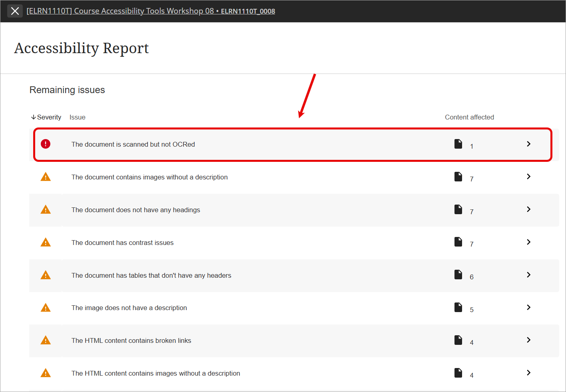The image size is (566, 392).
Task: Expand the chevron for 'document contains images without a description'
Action: point(528,177)
